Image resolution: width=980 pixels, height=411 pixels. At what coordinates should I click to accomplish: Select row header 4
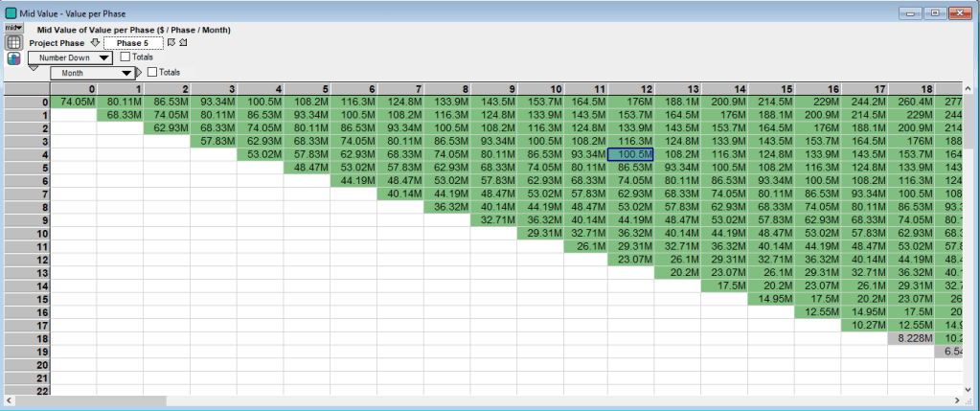click(25, 153)
